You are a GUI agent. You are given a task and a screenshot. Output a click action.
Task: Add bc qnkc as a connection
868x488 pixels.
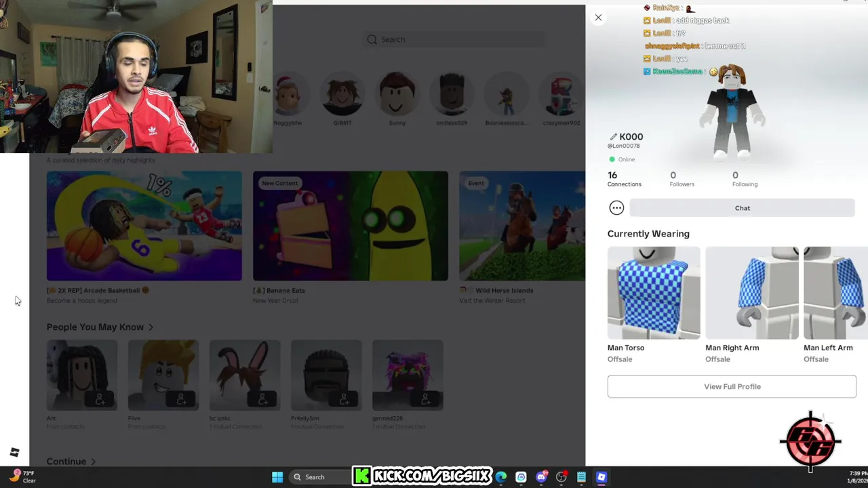tap(263, 400)
